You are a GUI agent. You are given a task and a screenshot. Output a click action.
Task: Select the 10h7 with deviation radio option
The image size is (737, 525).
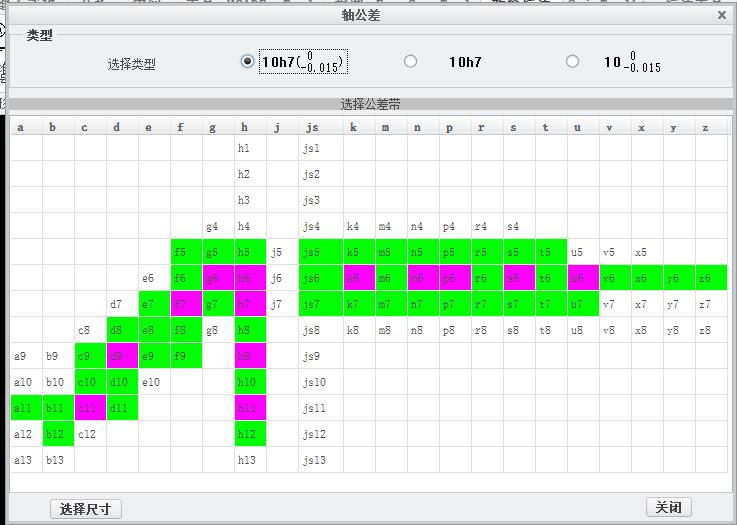pos(247,62)
